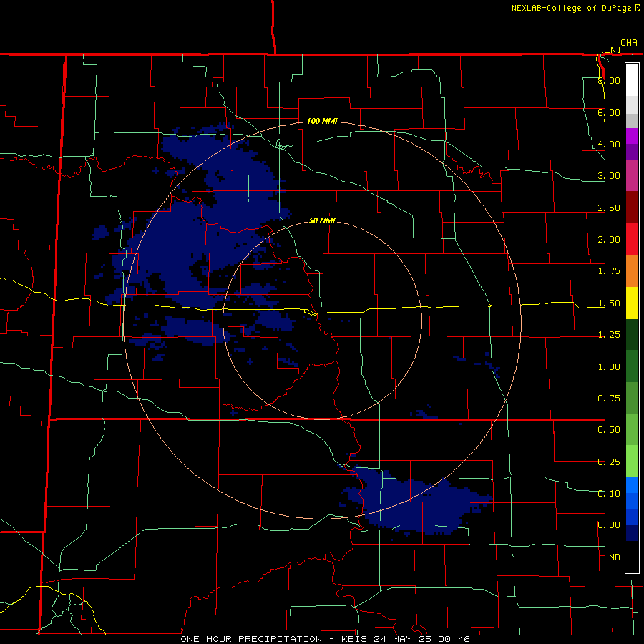This screenshot has width=644, height=644.
Task: Select the white legend color swatch
Action: [632, 79]
